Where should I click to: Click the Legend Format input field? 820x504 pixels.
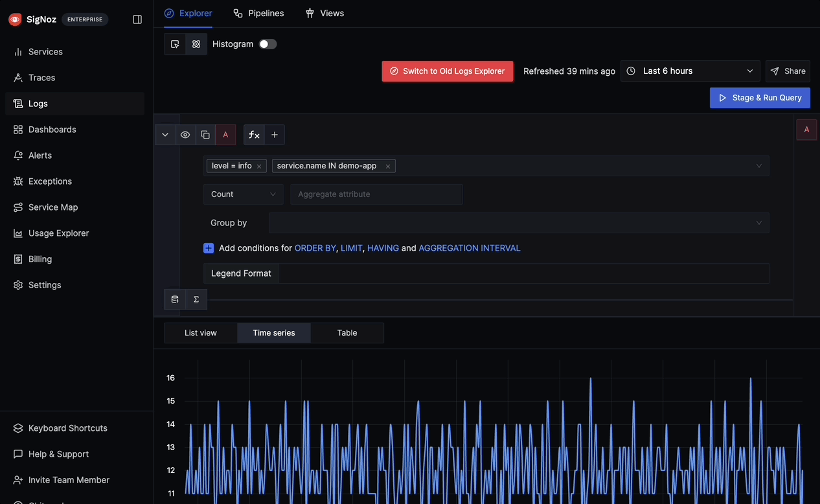(524, 273)
